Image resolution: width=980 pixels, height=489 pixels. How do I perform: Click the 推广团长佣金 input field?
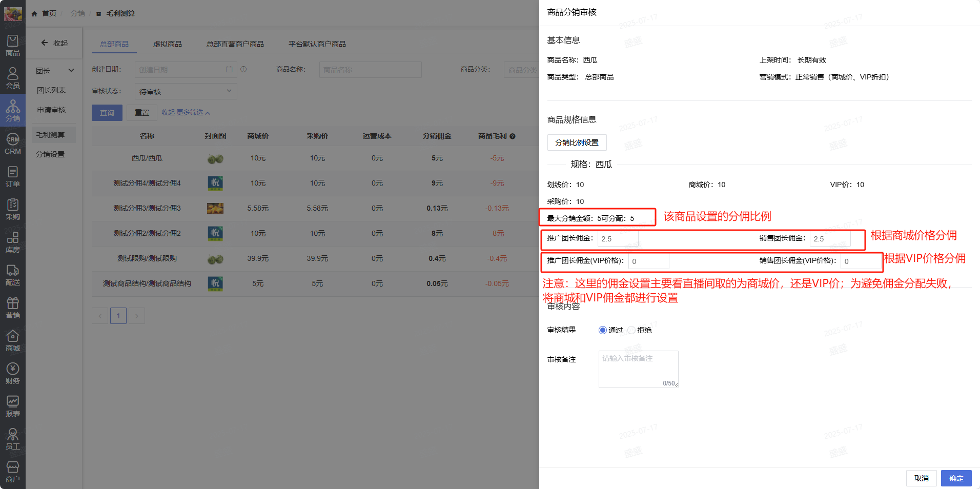coord(618,239)
